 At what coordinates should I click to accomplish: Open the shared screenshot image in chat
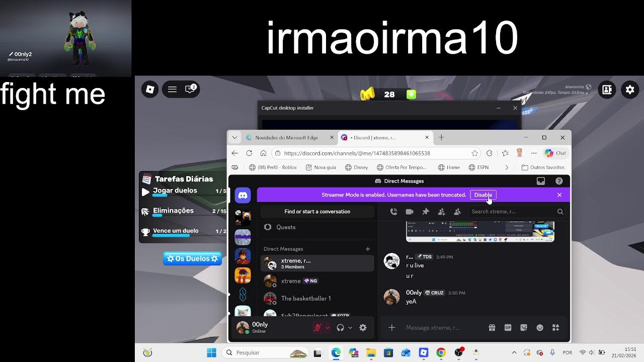pos(480,231)
